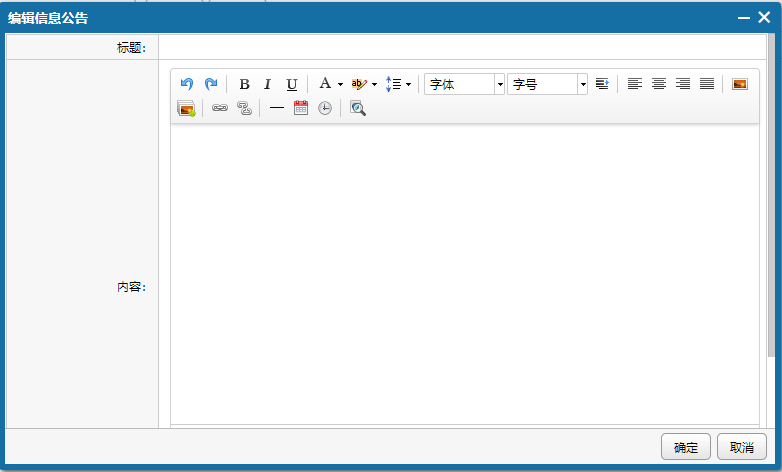This screenshot has width=782, height=472.
Task: Insert a horizontal rule line
Action: (277, 108)
